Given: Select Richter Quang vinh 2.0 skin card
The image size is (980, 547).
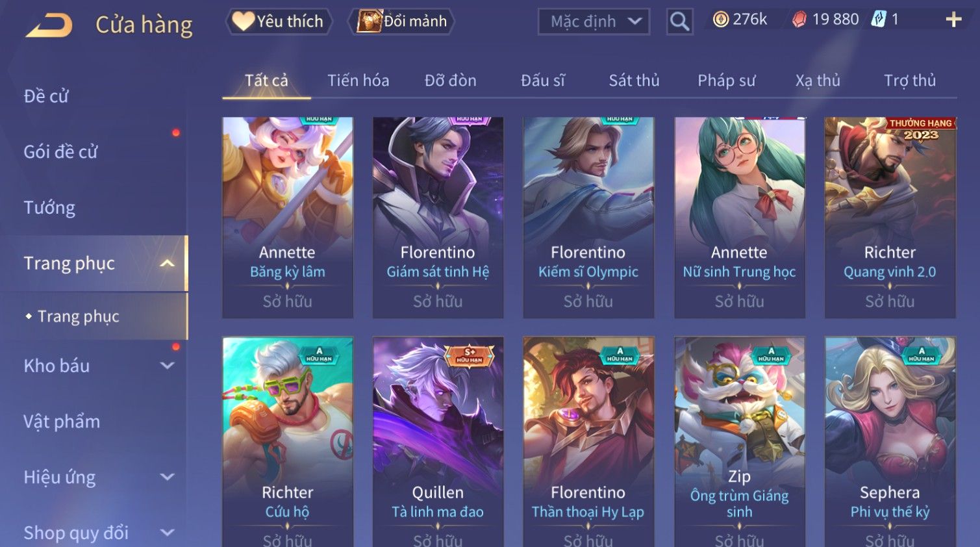Looking at the screenshot, I should coord(890,218).
